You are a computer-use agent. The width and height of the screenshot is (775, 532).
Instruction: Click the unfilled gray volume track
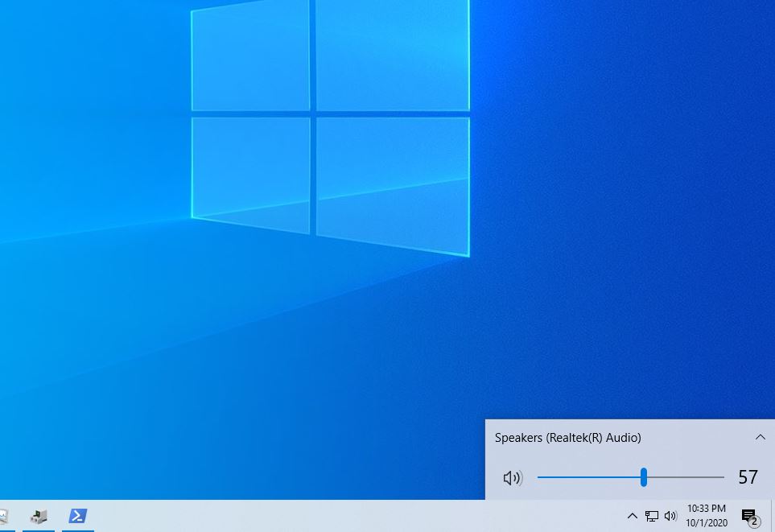[x=686, y=477]
